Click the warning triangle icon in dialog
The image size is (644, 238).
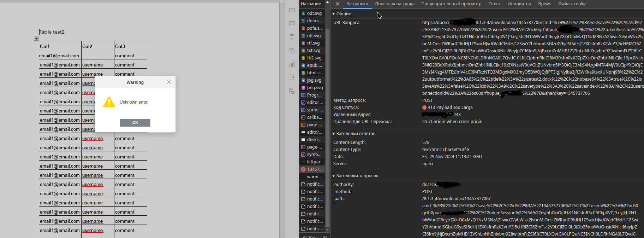(x=109, y=102)
